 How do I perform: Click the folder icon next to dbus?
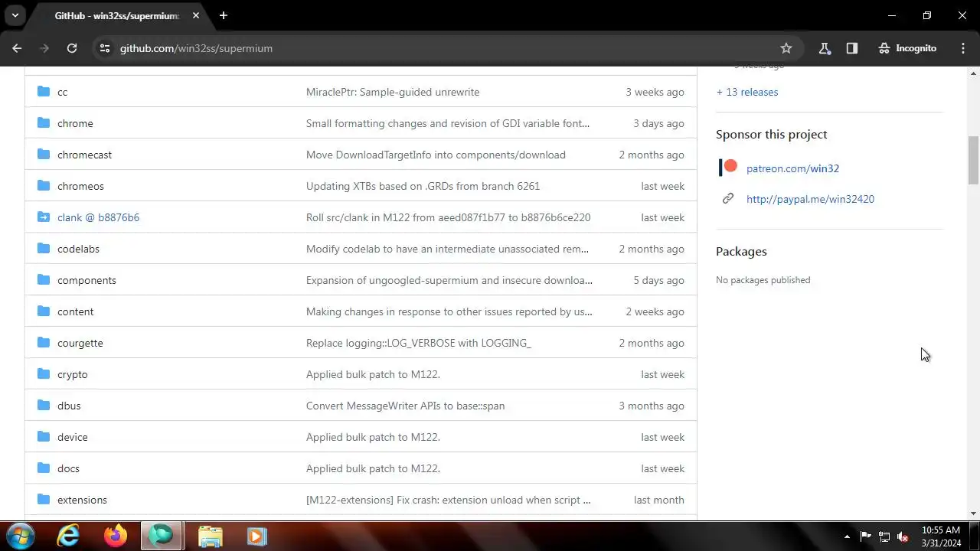tap(44, 406)
